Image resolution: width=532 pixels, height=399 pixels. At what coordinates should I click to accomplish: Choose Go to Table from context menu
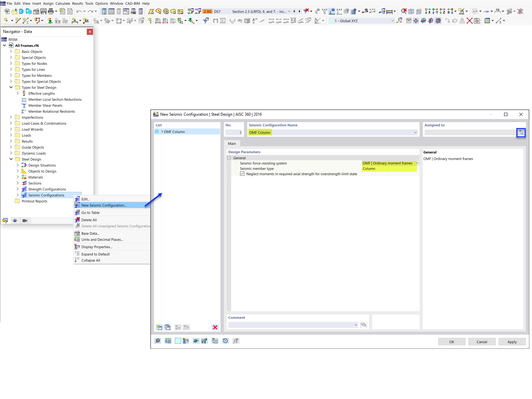click(x=90, y=212)
